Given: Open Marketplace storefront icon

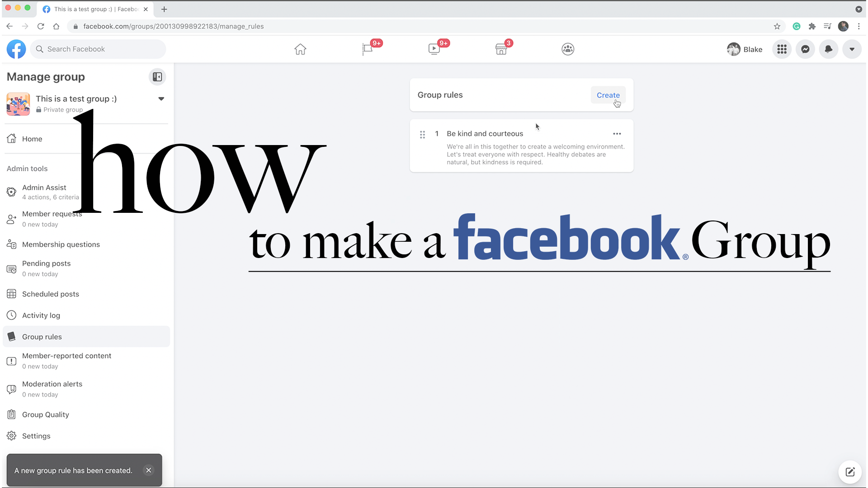Looking at the screenshot, I should (x=501, y=49).
